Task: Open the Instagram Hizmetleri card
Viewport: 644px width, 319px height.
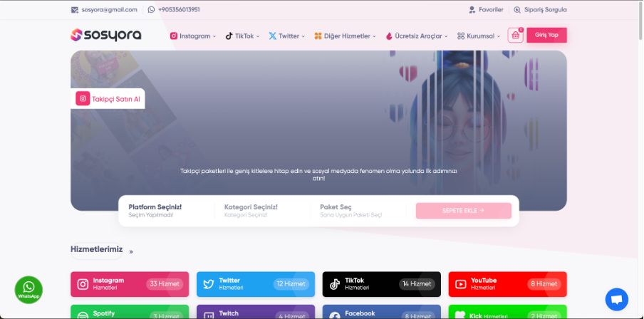Action: click(130, 284)
